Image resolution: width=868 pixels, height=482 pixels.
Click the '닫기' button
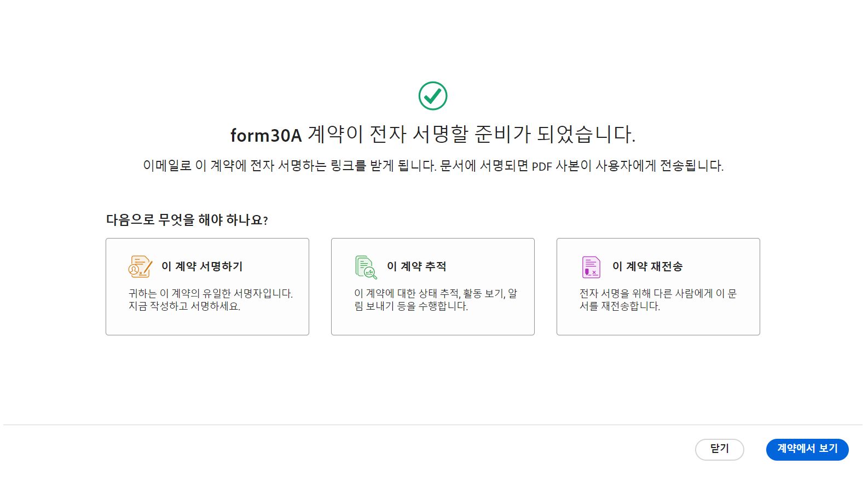[719, 449]
